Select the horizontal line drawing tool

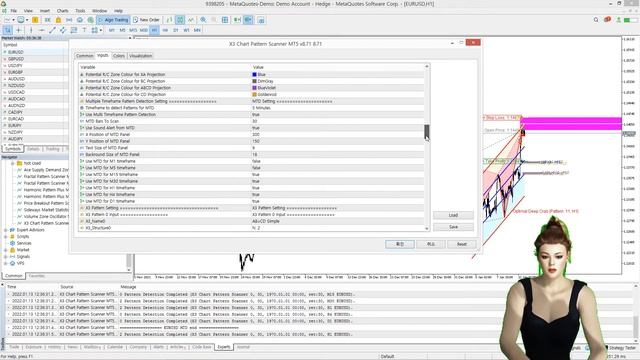click(42, 30)
